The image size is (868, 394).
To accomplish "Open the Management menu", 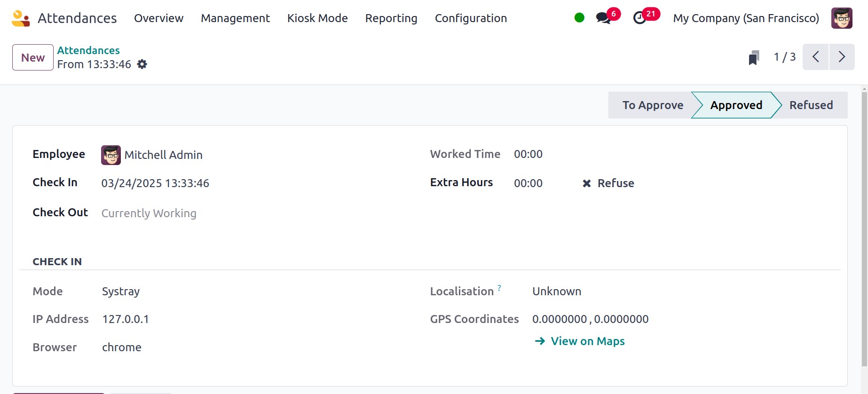I will click(x=235, y=18).
